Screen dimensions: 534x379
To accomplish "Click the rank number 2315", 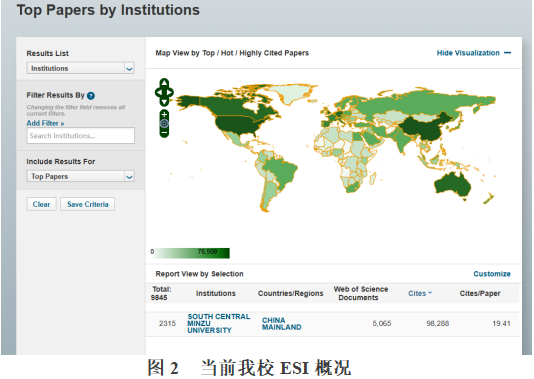I will [x=167, y=323].
